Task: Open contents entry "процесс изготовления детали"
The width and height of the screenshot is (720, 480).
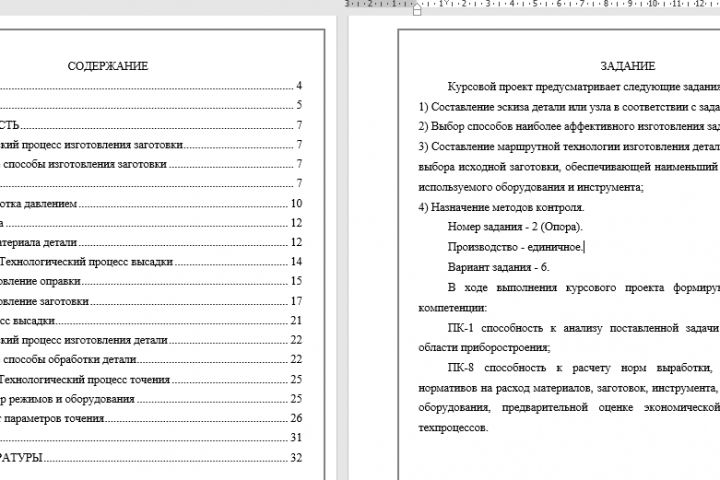Action: click(x=151, y=340)
